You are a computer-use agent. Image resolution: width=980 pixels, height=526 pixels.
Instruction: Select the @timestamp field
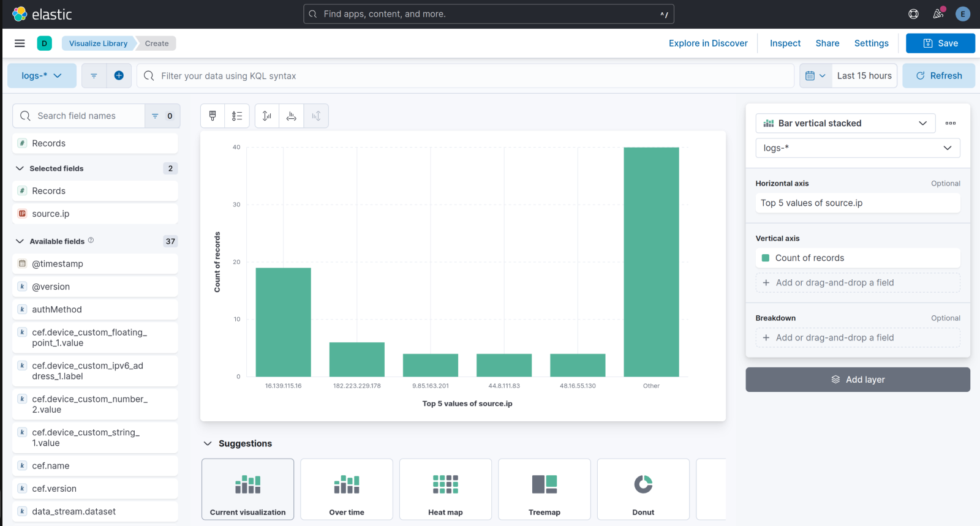coord(95,264)
